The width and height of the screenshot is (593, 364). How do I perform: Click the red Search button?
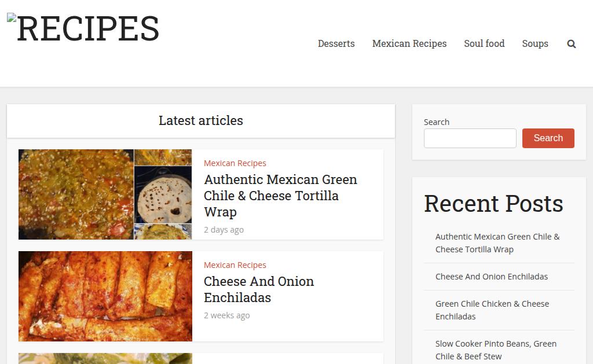pyautogui.click(x=548, y=138)
